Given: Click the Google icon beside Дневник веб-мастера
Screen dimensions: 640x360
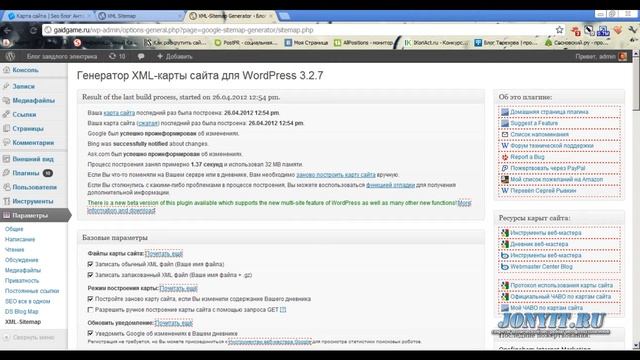Looking at the screenshot, I should pos(505,244).
